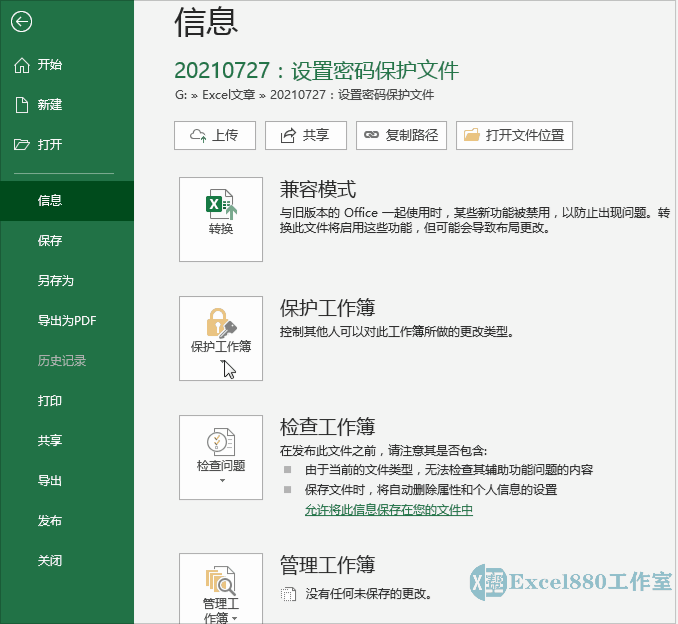Click the Excel convert icon

[x=221, y=205]
